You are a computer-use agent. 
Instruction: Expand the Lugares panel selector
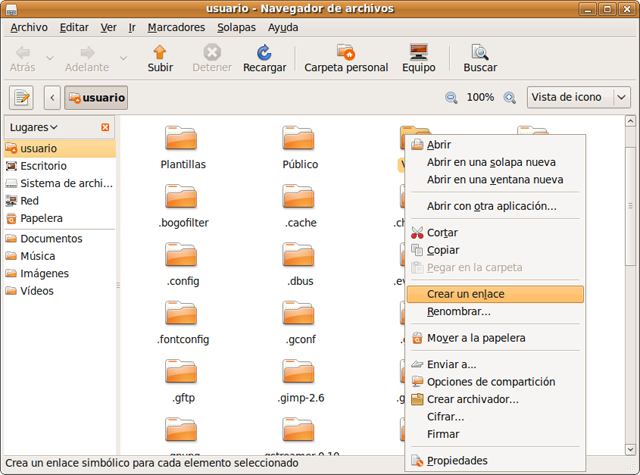(x=33, y=128)
